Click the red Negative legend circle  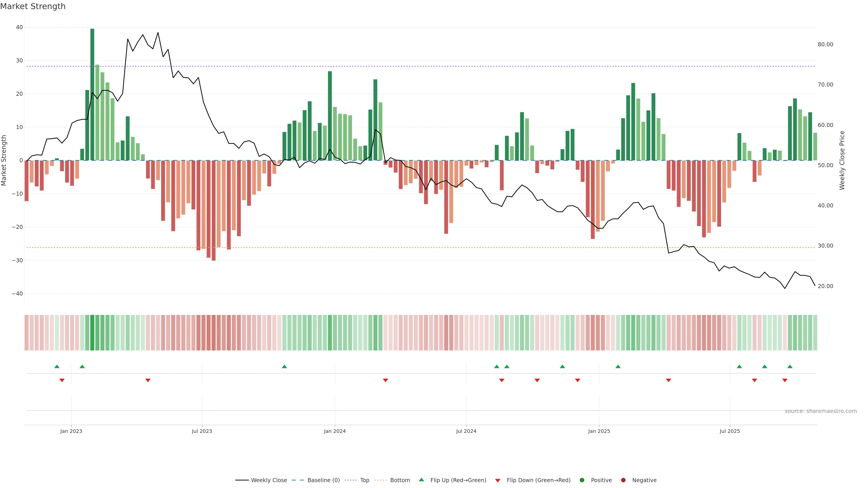(623, 480)
